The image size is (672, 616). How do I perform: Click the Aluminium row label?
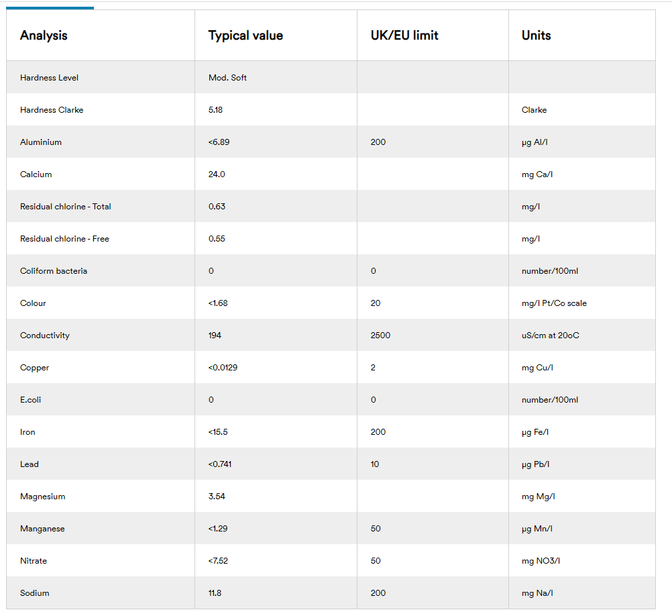[x=41, y=142]
